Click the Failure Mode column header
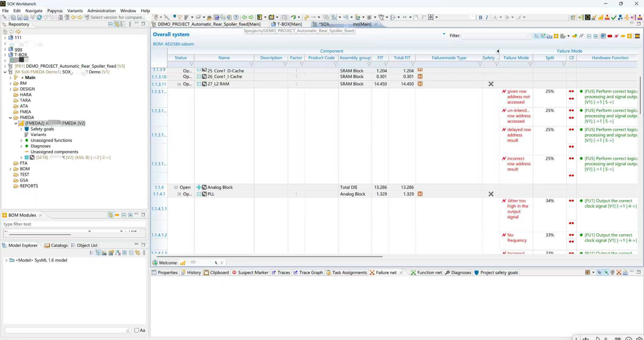644x340 pixels. (516, 58)
